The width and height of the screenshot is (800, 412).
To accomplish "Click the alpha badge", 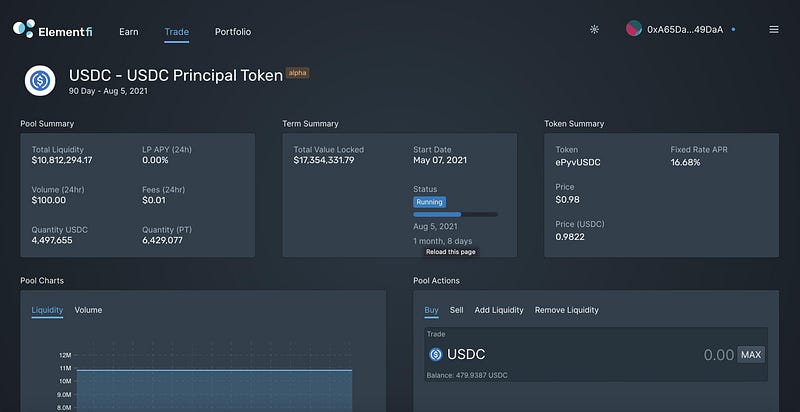I will click(x=297, y=73).
